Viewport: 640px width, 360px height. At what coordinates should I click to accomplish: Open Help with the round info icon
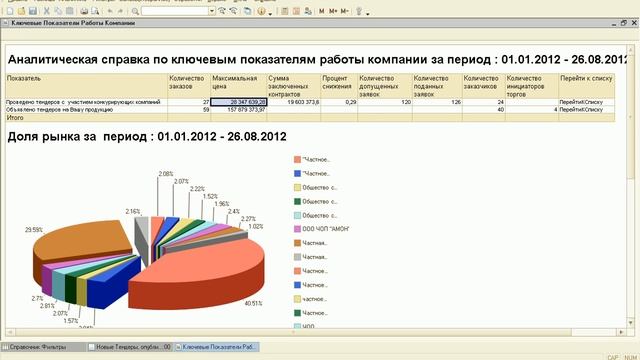[x=261, y=11]
